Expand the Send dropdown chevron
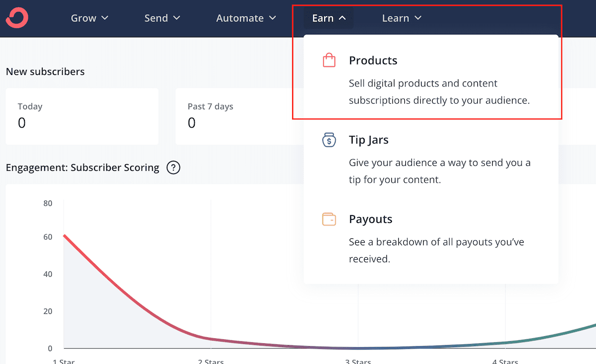This screenshot has height=364, width=596. click(x=177, y=18)
